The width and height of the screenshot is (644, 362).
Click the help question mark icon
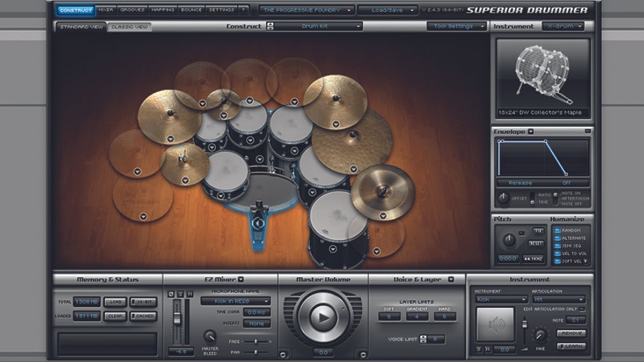245,9
